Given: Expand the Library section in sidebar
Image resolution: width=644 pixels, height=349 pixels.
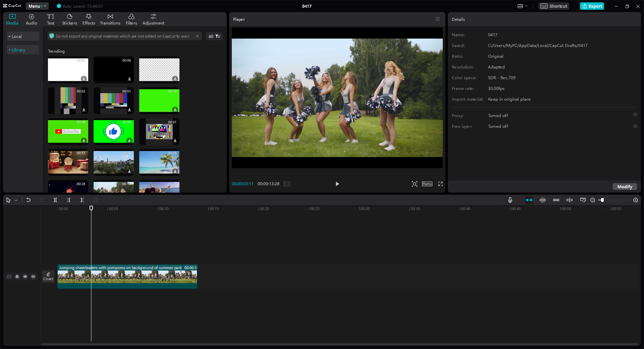Looking at the screenshot, I should (18, 50).
